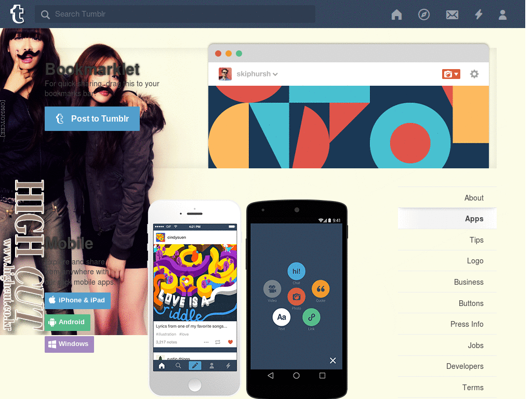The image size is (532, 399).
Task: Click the cindysuen blog avatar
Action: point(160,237)
